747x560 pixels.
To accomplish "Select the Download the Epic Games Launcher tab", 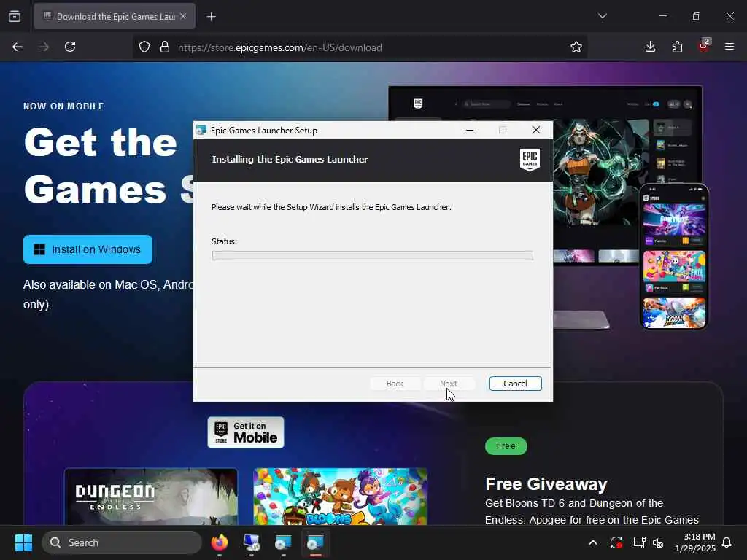I will [115, 16].
